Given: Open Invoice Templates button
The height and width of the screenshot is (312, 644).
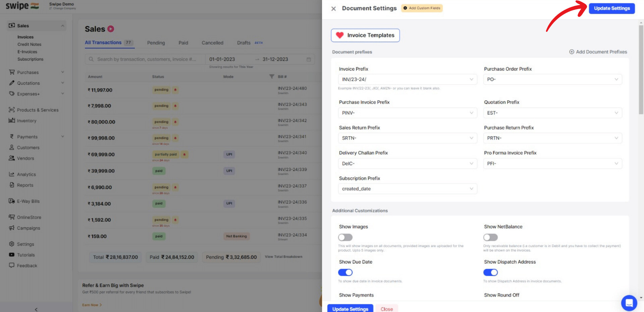Looking at the screenshot, I should coord(365,35).
